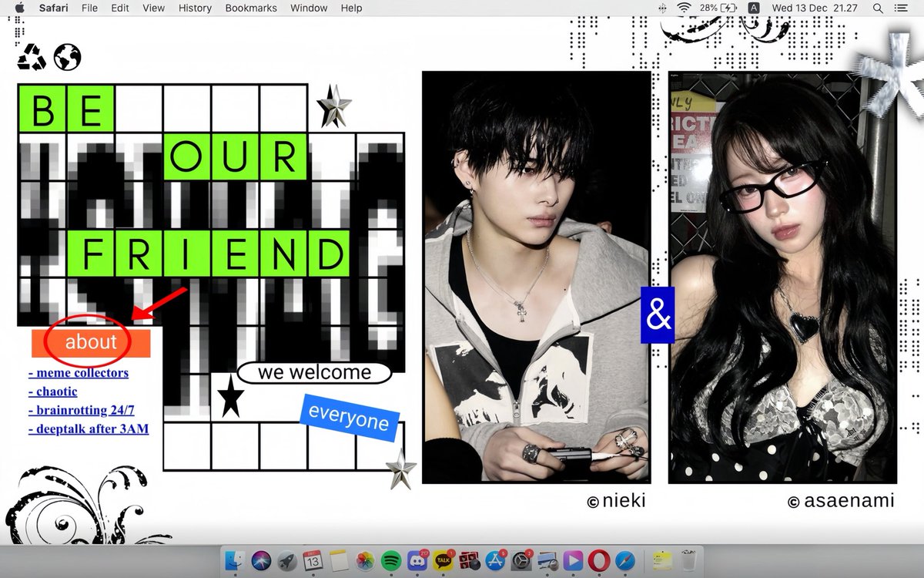The width and height of the screenshot is (924, 578).
Task: Open Launchpad from the Dock
Action: point(287,560)
